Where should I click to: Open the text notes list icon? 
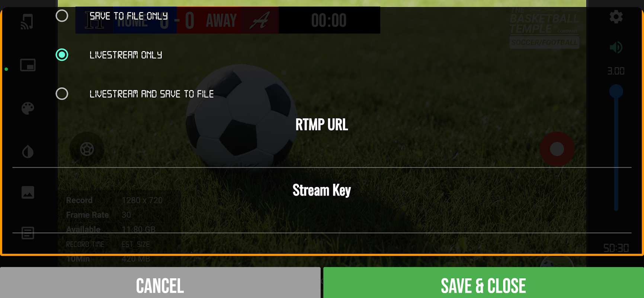coord(28,233)
